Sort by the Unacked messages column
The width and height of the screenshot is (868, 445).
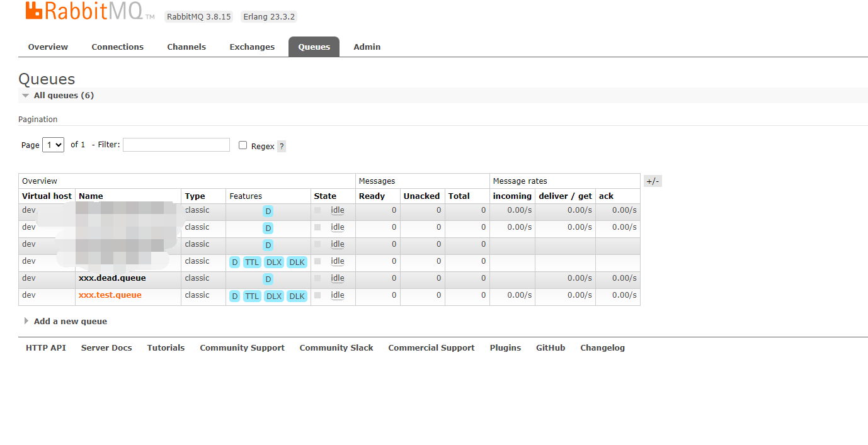422,196
